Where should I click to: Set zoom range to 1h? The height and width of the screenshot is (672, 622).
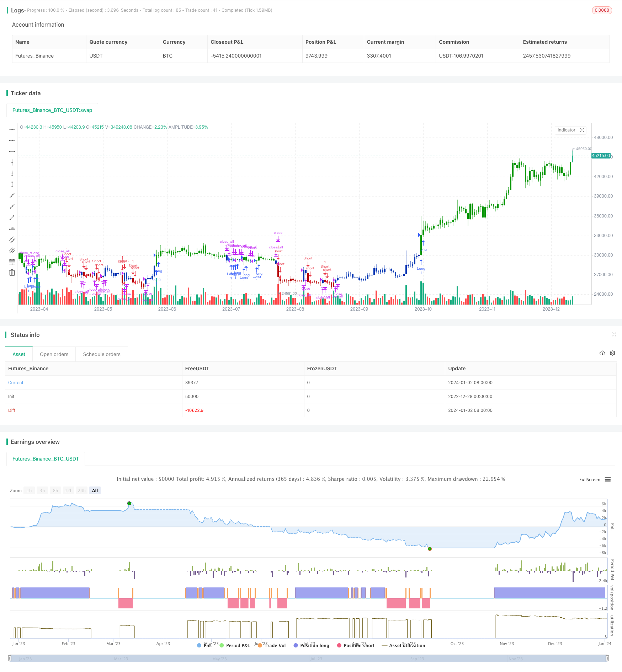[29, 490]
